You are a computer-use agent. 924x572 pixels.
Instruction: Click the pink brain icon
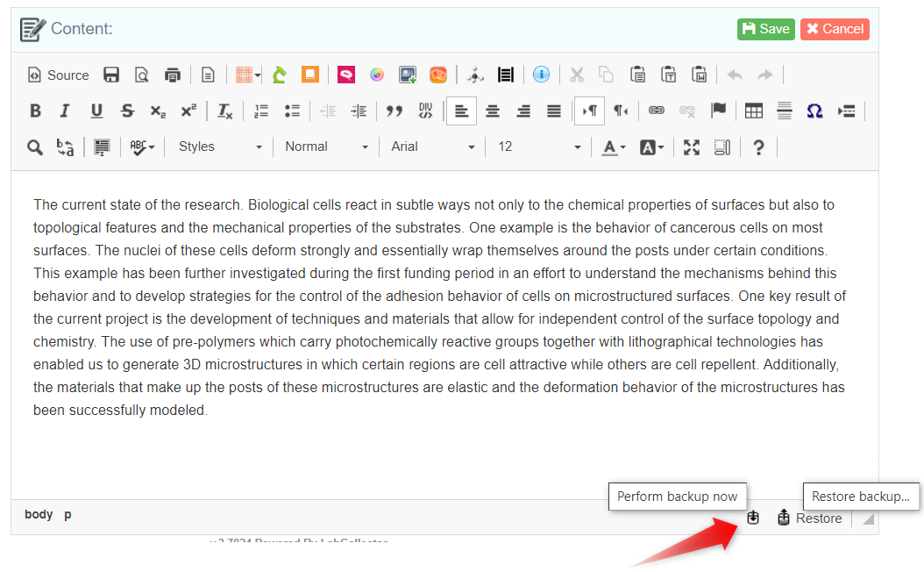tap(346, 75)
